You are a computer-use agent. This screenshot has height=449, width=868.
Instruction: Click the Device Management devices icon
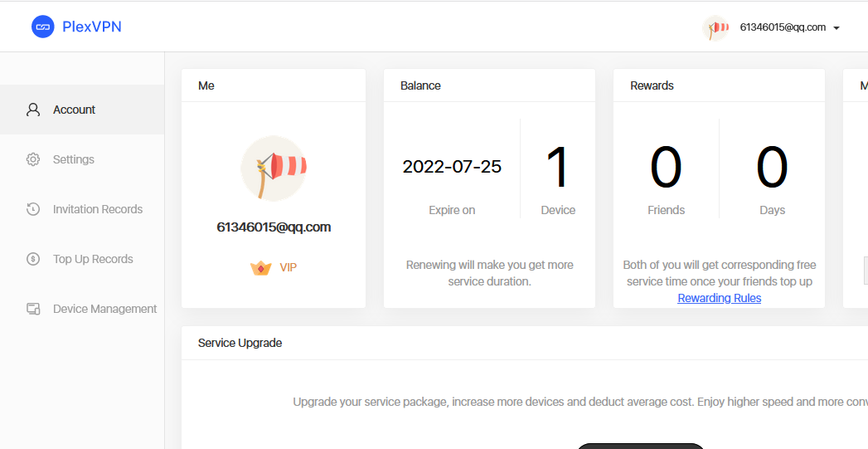click(33, 309)
